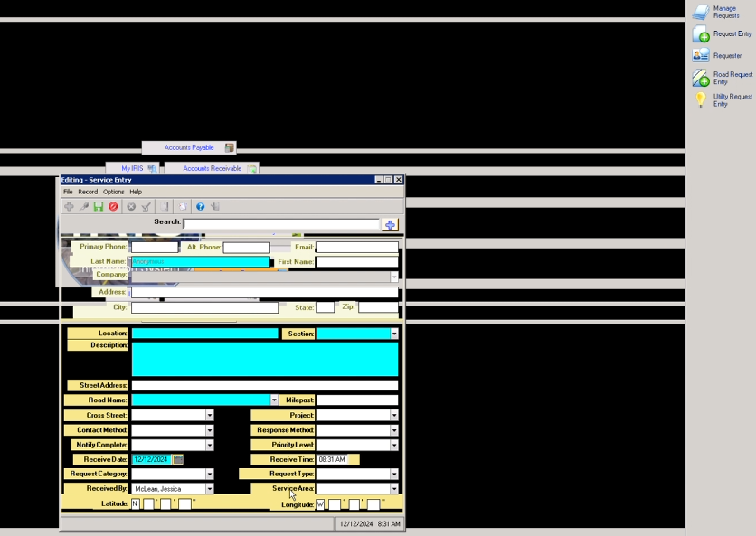
Task: Expand the Section dropdown
Action: pos(394,334)
